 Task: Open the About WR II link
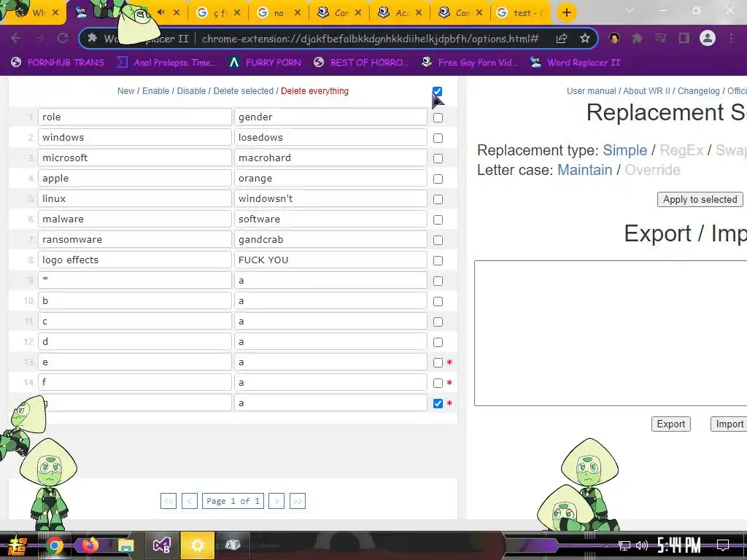pyautogui.click(x=646, y=91)
